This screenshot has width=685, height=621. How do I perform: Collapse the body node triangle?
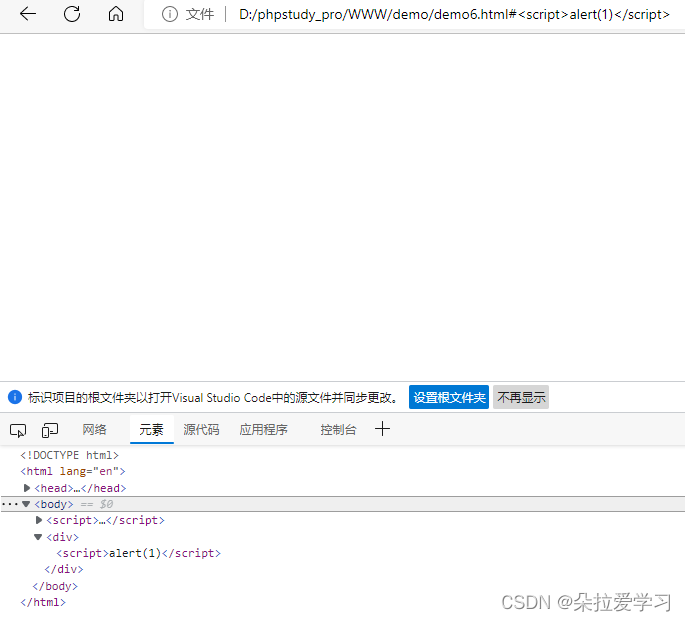(26, 504)
